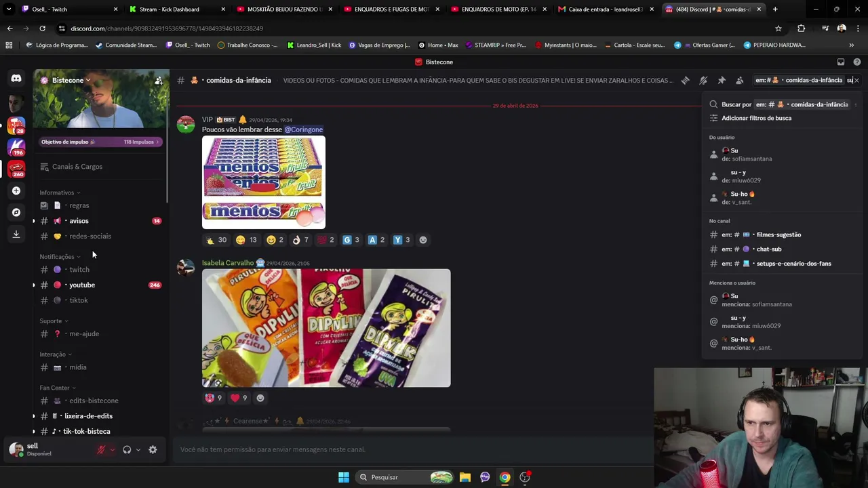Toggle the Y reaction with count 3
The height and width of the screenshot is (488, 868).
(402, 240)
